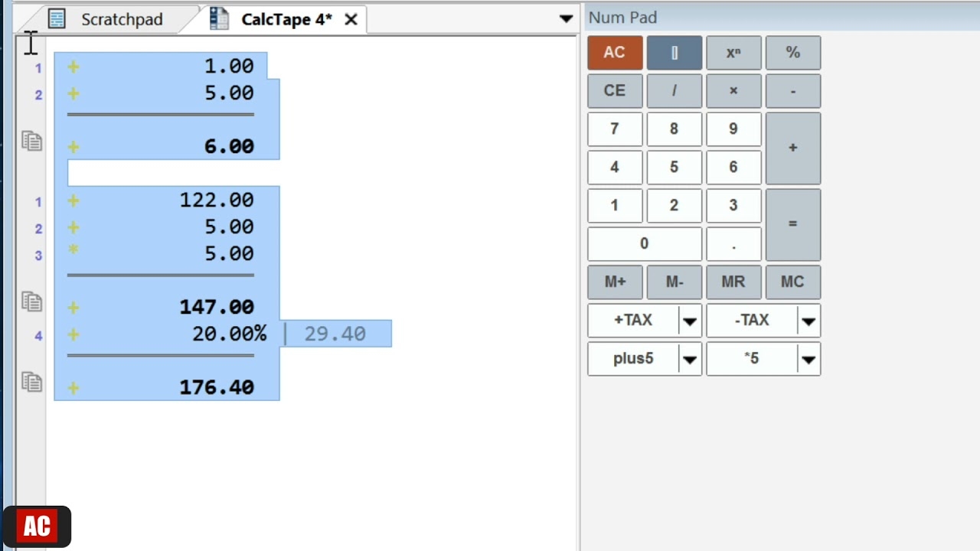Select the CalcTape 4* tab

click(x=286, y=19)
